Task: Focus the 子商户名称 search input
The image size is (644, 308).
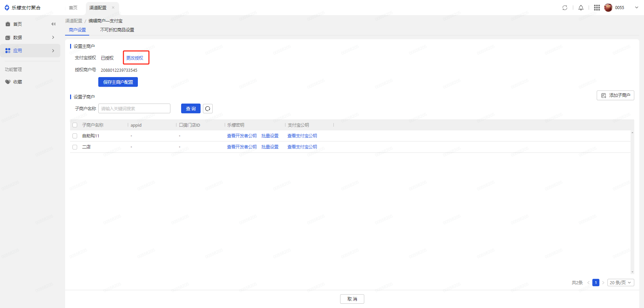Action: click(134, 109)
